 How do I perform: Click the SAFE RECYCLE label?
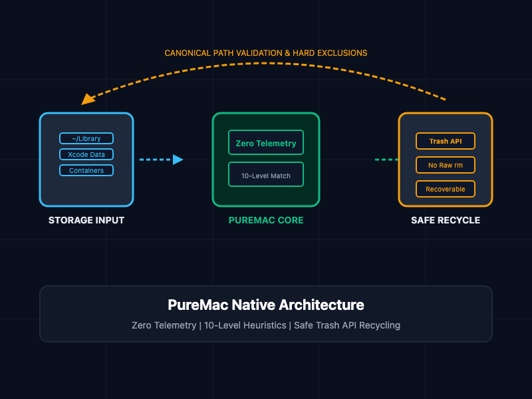(446, 220)
